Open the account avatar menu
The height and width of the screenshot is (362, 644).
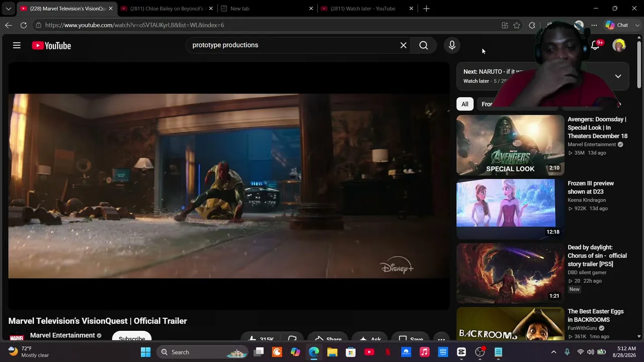tap(619, 45)
